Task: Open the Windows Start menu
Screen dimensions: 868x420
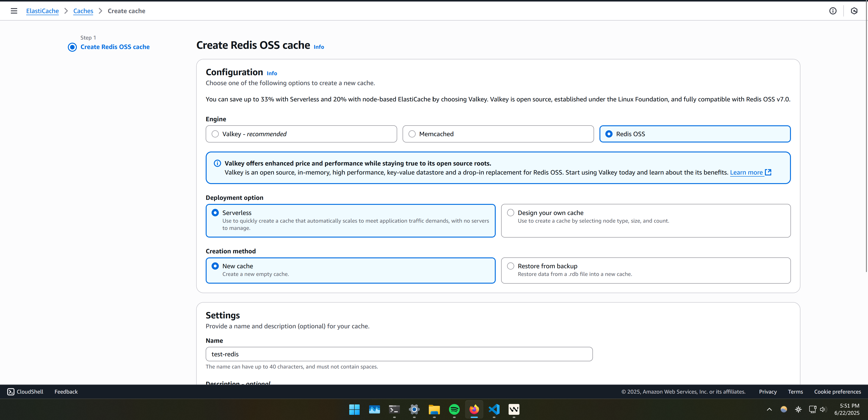Action: tap(354, 409)
